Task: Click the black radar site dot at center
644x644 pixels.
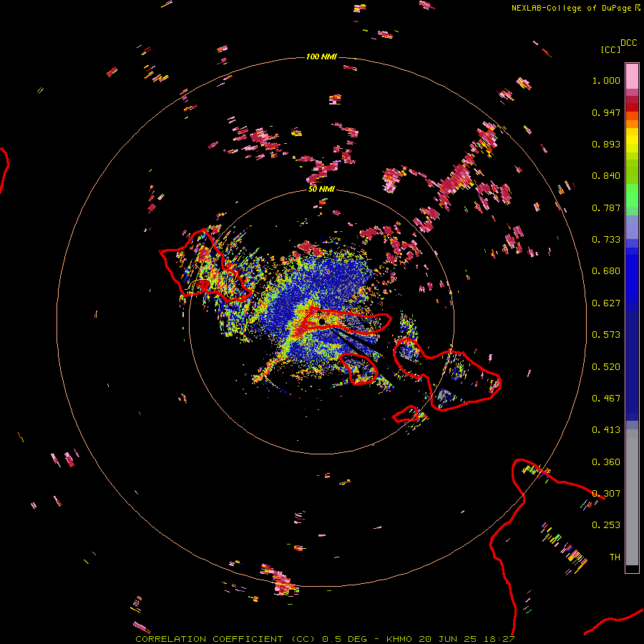Action: pos(322,321)
